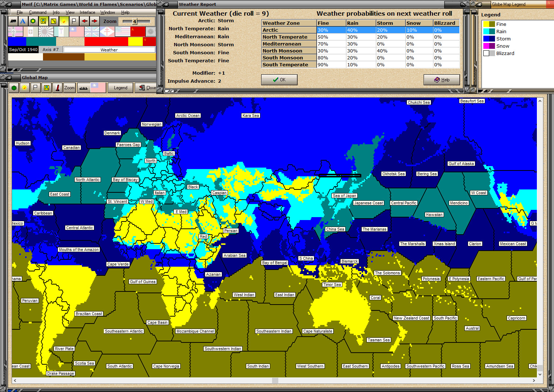Click the white flag icon in main toolbar

point(74,21)
